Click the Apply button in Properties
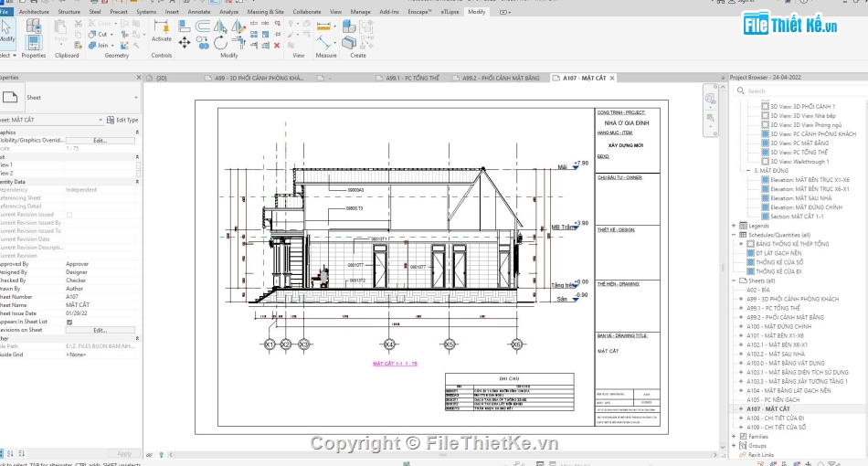 point(124,453)
